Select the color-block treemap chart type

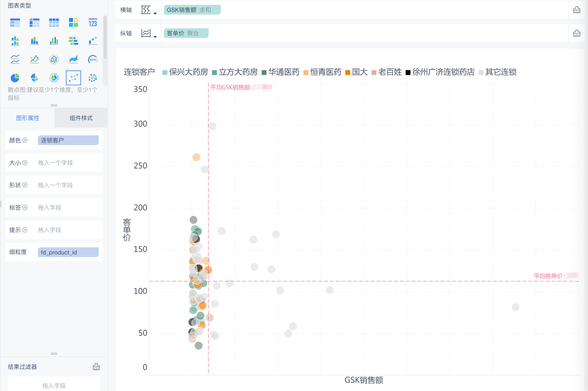coord(73,23)
